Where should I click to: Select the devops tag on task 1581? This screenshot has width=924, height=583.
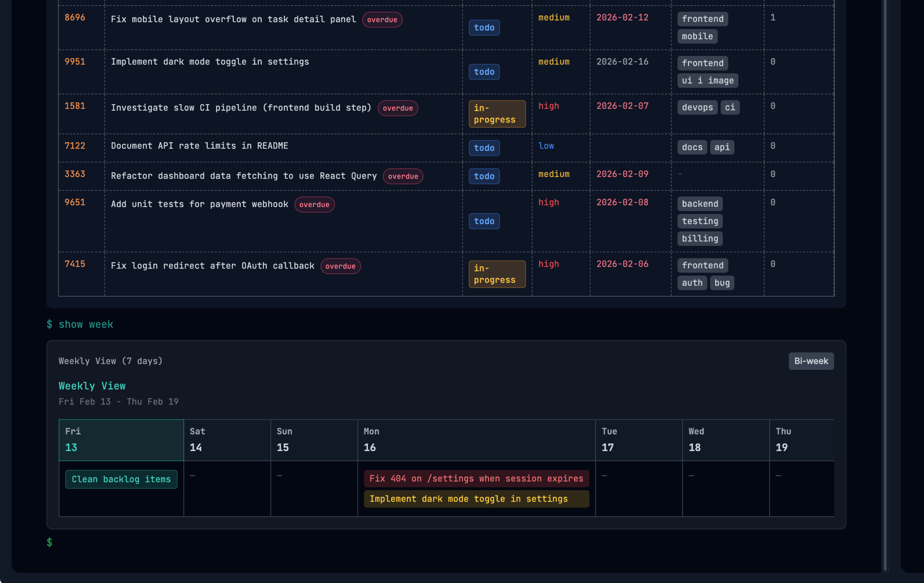pos(697,107)
